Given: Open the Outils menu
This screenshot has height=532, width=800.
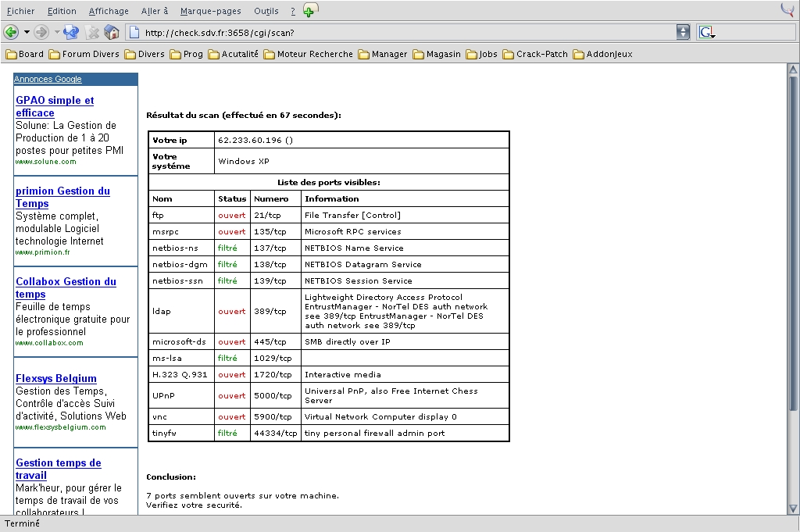Looking at the screenshot, I should [266, 11].
